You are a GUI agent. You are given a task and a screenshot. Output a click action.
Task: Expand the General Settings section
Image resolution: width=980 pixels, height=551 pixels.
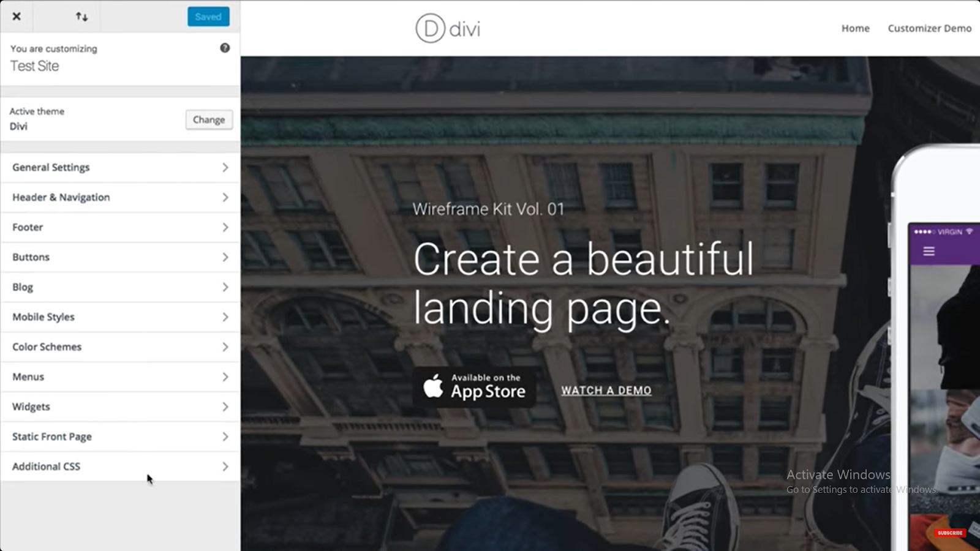[x=120, y=167]
